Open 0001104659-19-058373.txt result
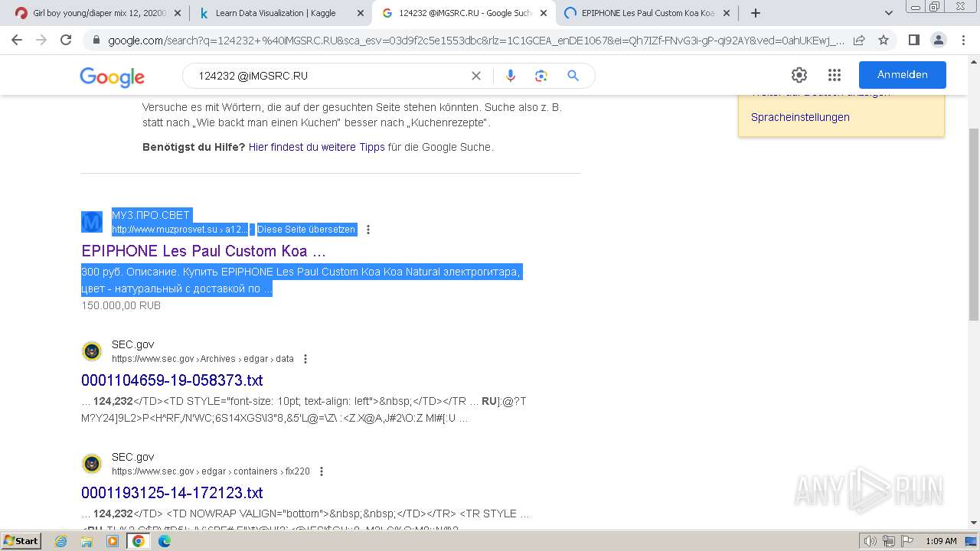This screenshot has width=980, height=551. pyautogui.click(x=172, y=380)
